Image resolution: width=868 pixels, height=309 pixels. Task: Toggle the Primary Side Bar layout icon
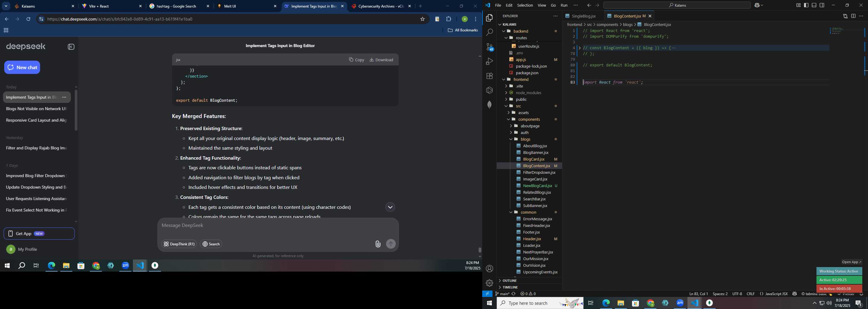click(x=806, y=5)
